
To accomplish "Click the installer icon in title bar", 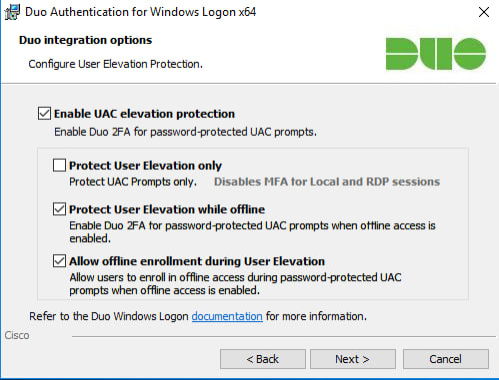I will coord(12,12).
